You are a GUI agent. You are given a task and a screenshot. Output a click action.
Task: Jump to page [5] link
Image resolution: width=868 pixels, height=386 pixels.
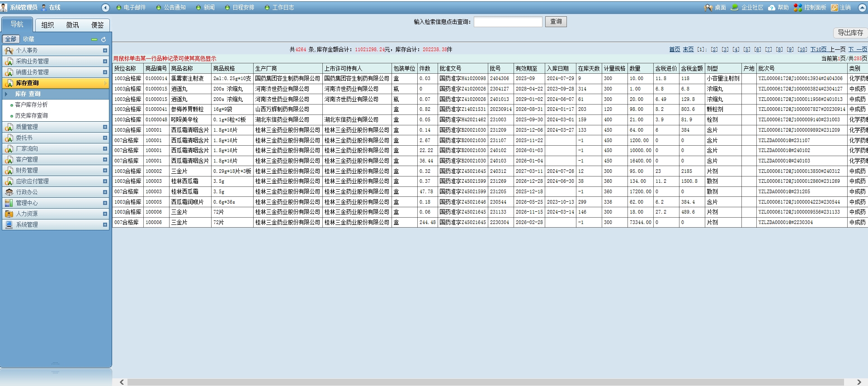[747, 49]
